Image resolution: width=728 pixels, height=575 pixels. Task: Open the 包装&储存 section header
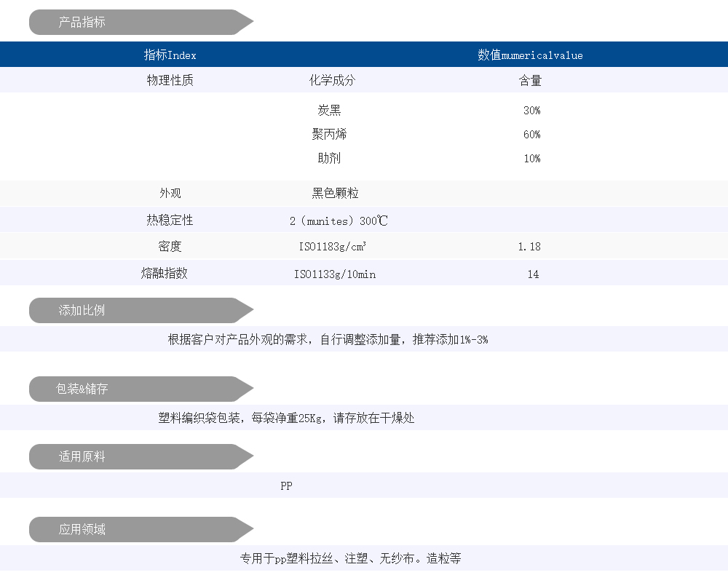pos(82,389)
